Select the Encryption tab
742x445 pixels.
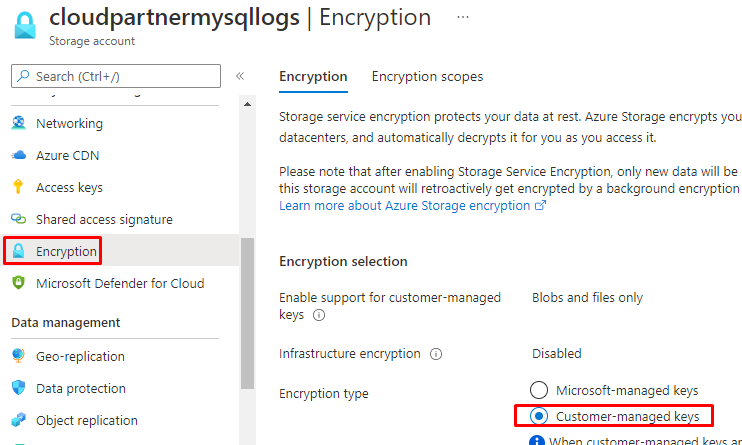[313, 76]
